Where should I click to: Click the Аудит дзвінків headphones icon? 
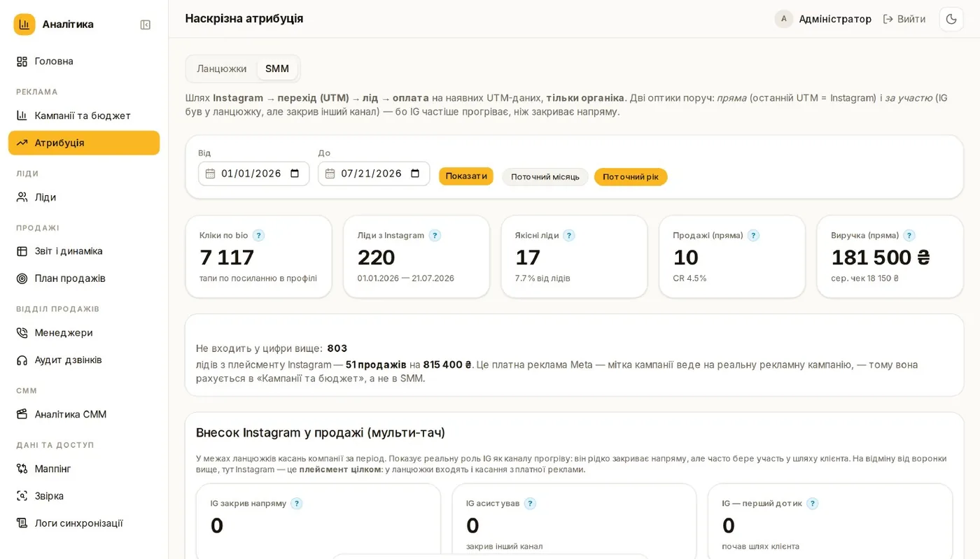[22, 360]
